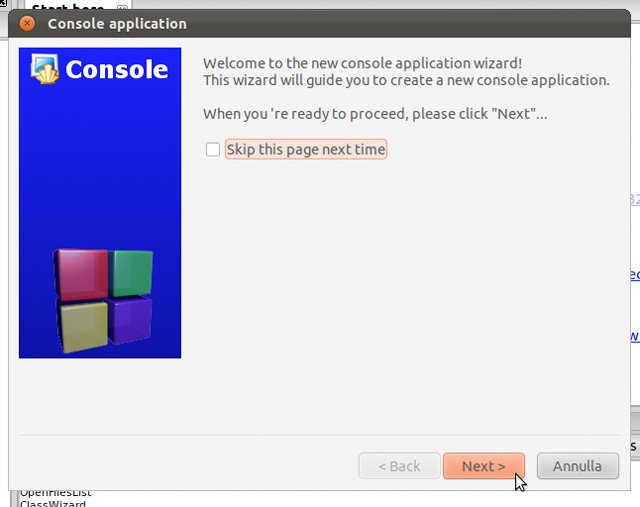Click the black arrow icon in window corner

click(3, 3)
